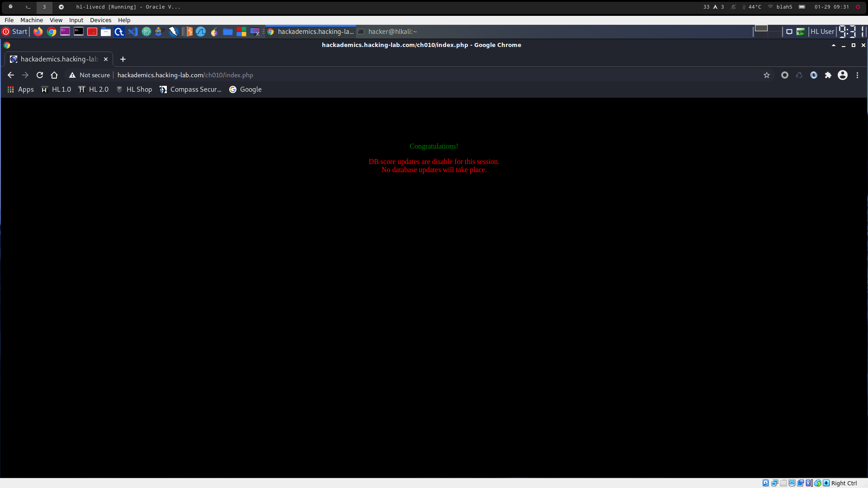Click the address bar URL
The height and width of the screenshot is (488, 868).
(x=185, y=75)
